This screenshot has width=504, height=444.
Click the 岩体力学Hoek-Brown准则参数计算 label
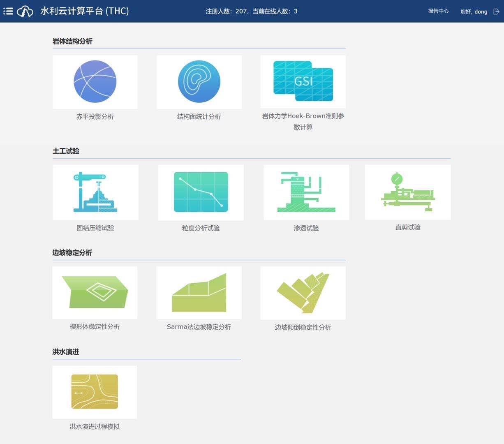click(303, 121)
